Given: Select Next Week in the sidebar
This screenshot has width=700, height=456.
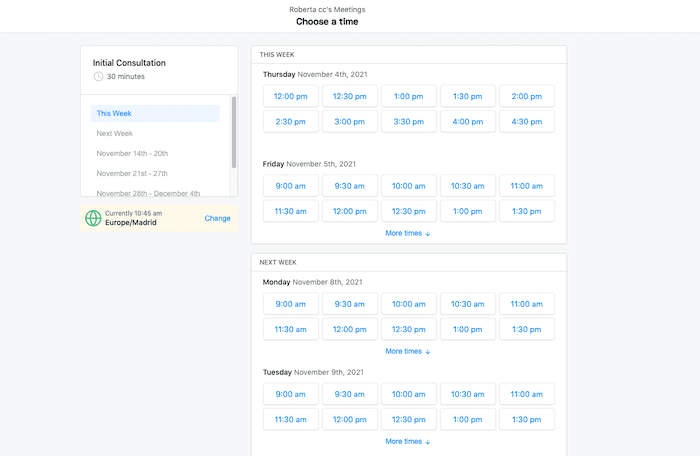Looking at the screenshot, I should click(x=115, y=134).
